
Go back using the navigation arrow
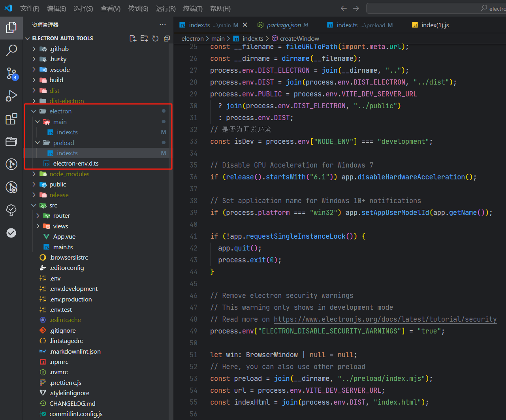click(344, 8)
